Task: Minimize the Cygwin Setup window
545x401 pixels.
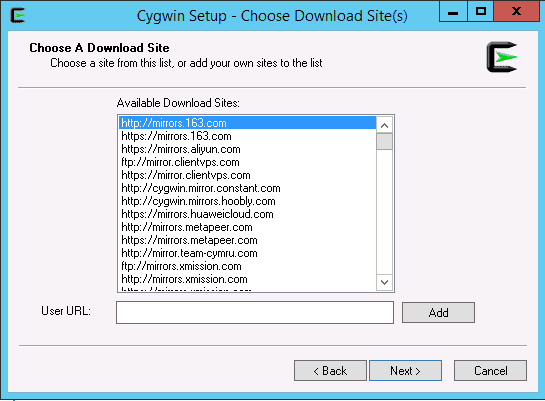Action: (x=453, y=12)
